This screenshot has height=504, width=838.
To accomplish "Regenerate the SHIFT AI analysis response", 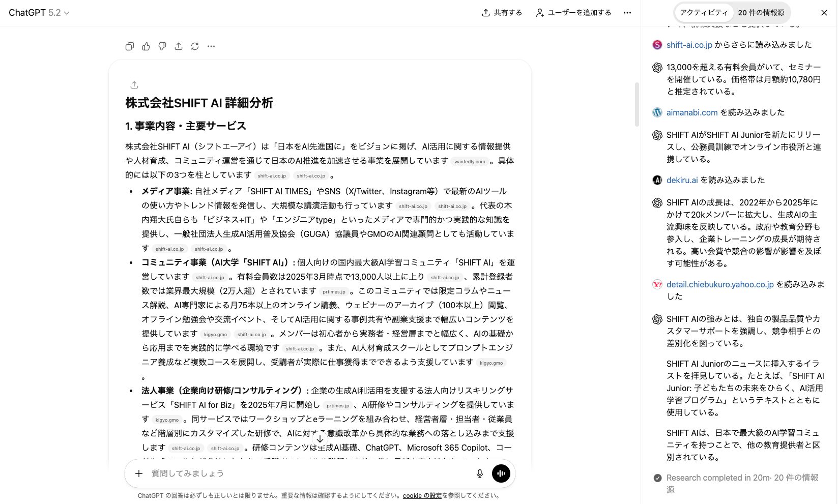I will click(195, 46).
